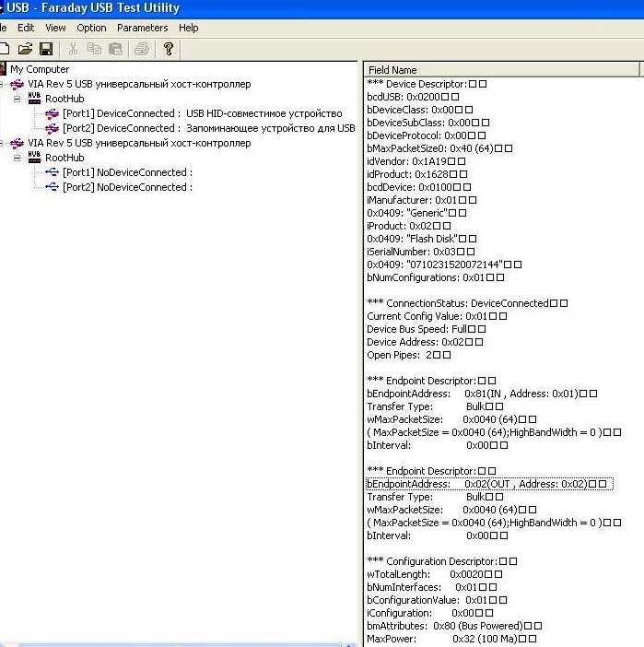Collapse the first VIA Rev 5 host controller

(3, 84)
